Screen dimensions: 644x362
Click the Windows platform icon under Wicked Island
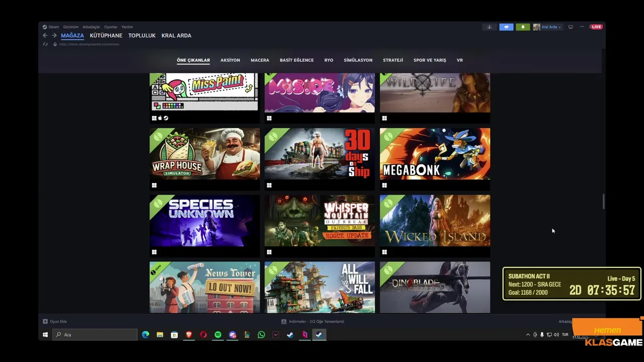[384, 252]
